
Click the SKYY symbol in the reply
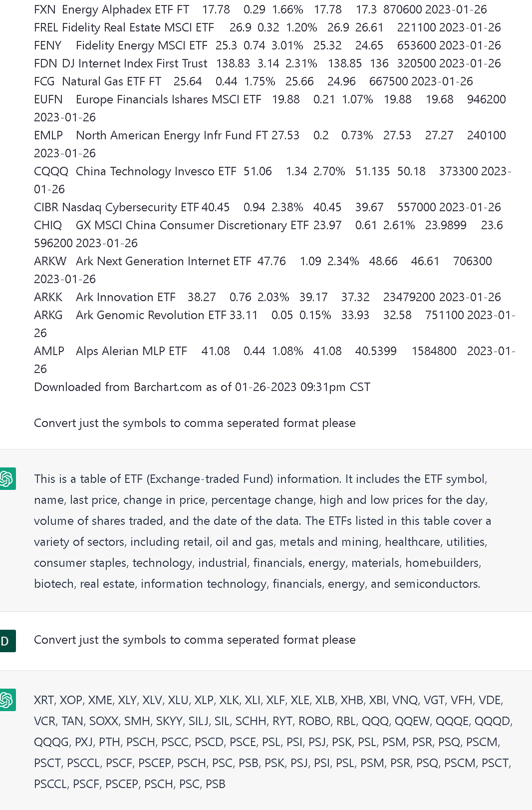169,721
